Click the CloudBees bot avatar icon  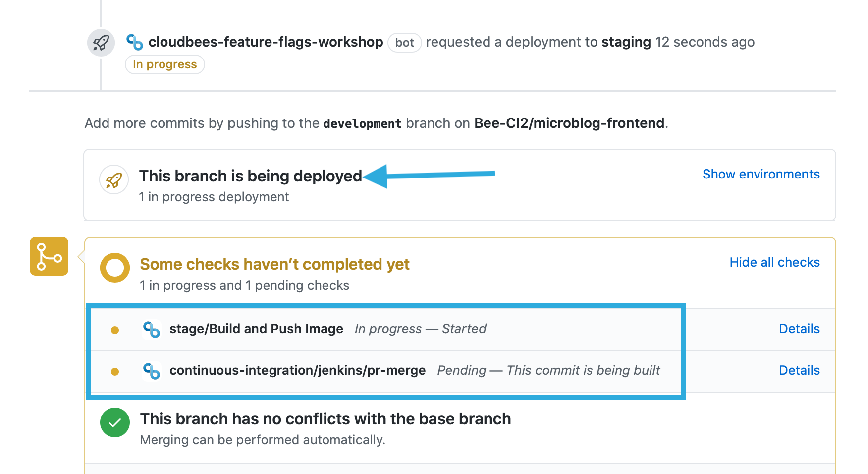135,42
